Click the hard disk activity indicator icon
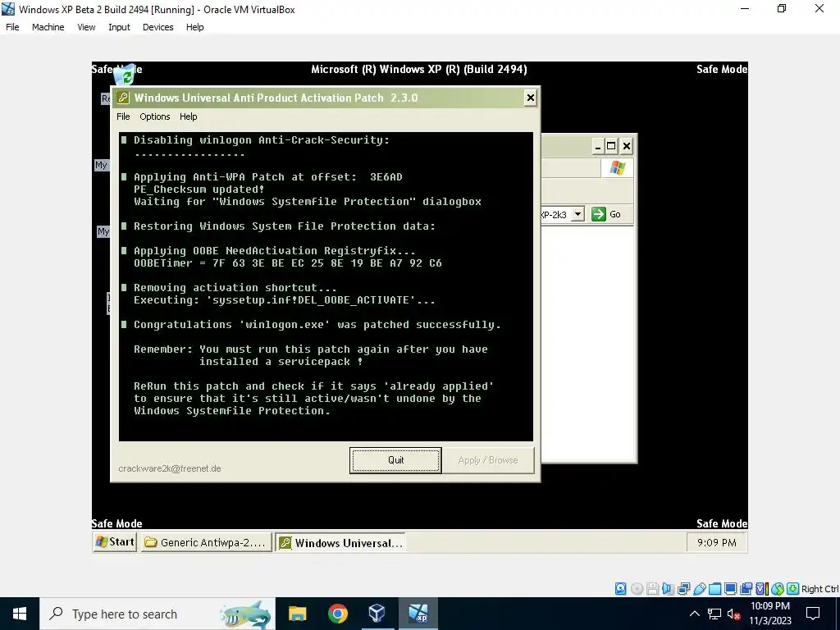Viewport: 840px width, 630px height. coord(620,589)
